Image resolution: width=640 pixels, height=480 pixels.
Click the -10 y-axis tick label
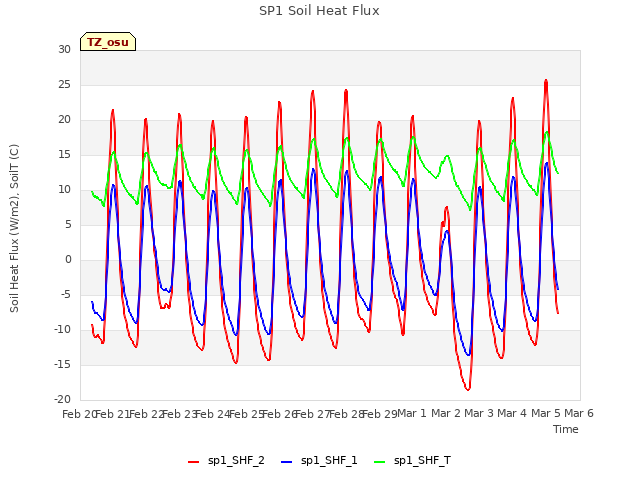coord(62,329)
